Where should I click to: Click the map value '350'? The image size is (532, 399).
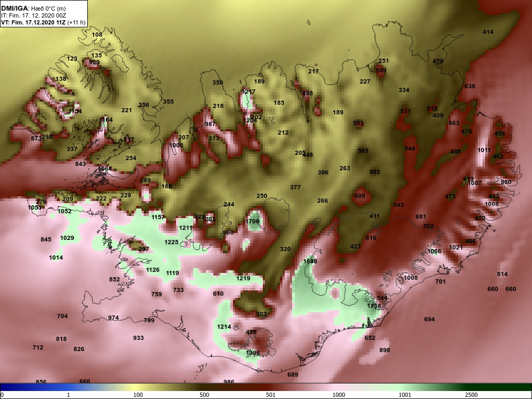(218, 82)
